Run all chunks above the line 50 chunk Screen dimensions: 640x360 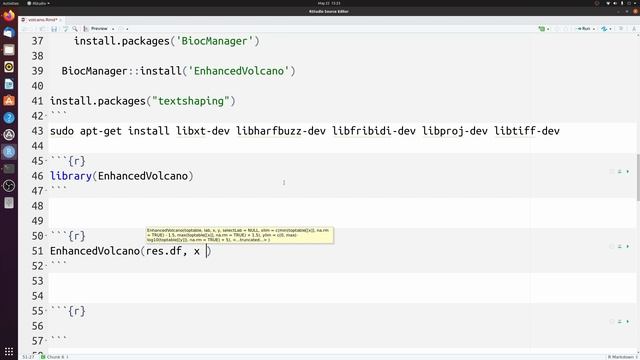[x=620, y=247]
